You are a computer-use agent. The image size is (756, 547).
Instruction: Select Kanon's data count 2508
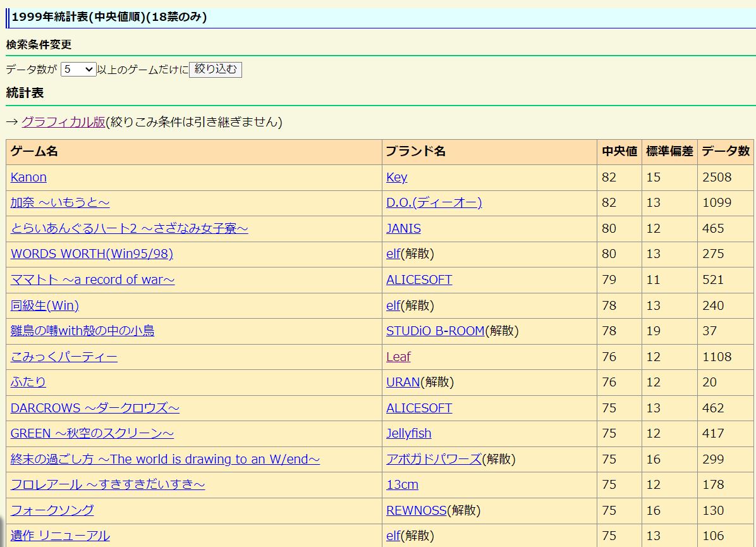(717, 177)
